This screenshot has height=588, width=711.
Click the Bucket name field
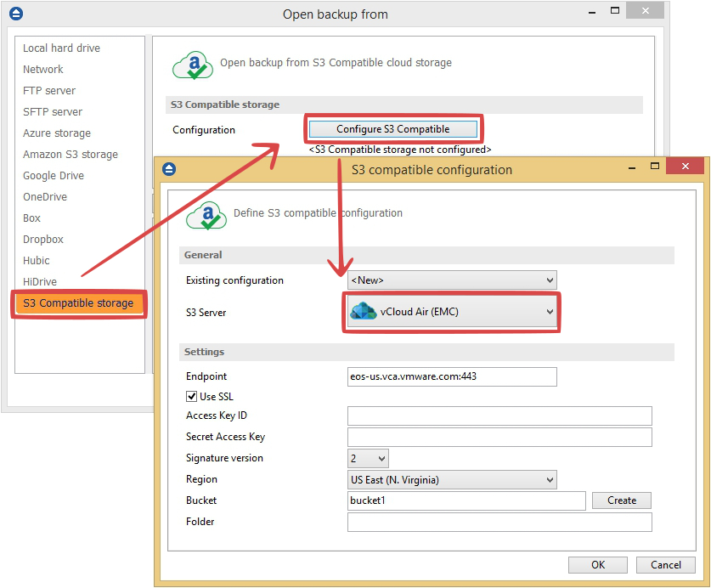point(466,500)
